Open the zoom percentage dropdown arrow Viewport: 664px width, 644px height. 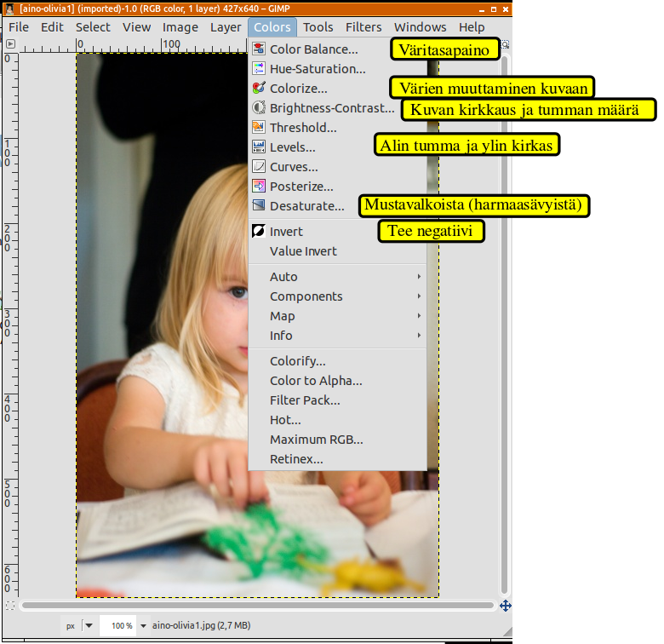tap(144, 626)
